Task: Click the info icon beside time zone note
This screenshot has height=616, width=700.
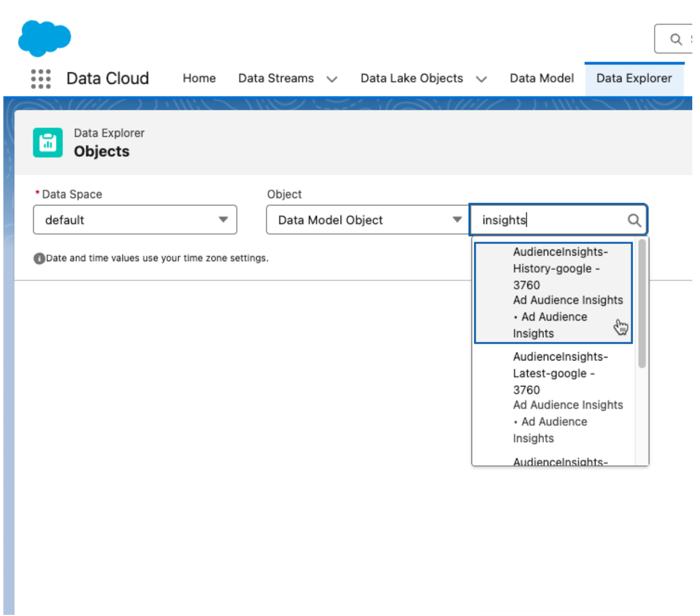Action: click(x=39, y=258)
